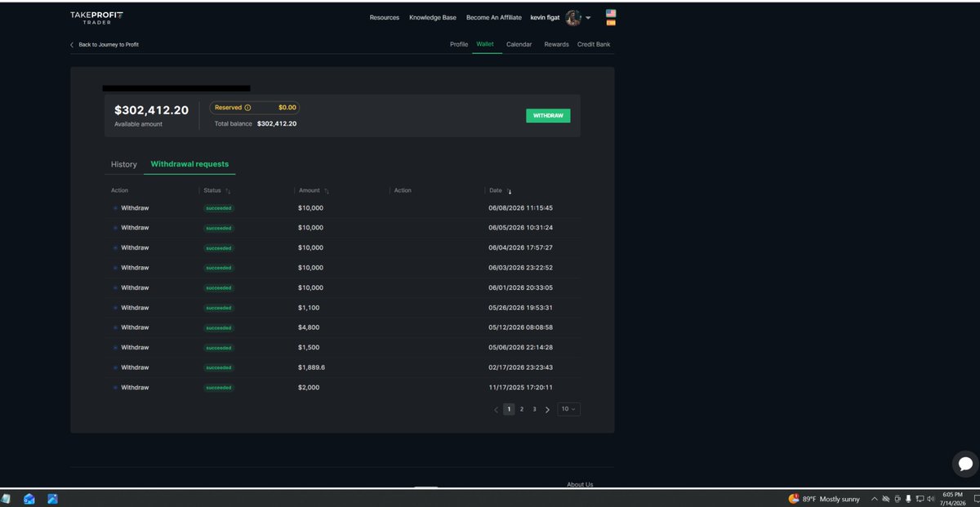Click the TakeProfit Trader logo

tap(96, 17)
